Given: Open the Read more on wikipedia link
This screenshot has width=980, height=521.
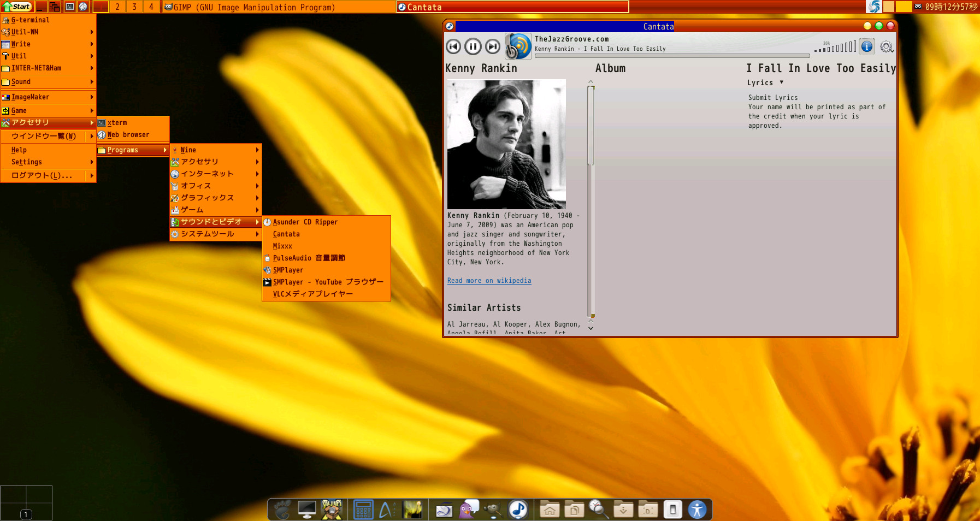Looking at the screenshot, I should pos(489,281).
